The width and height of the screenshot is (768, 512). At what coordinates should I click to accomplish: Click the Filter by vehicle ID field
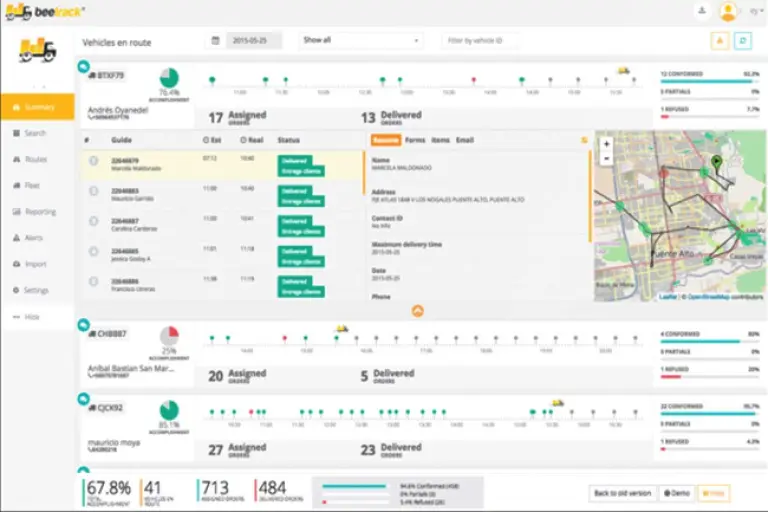(480, 41)
